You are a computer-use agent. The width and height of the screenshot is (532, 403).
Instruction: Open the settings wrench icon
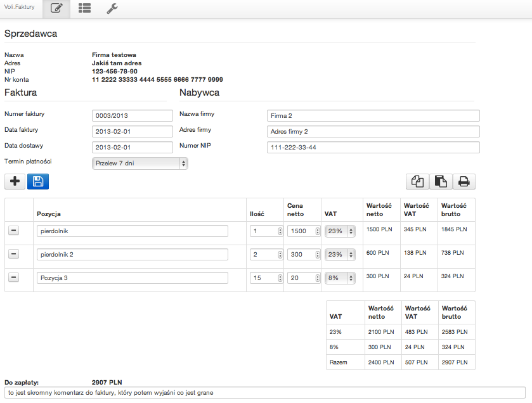tap(112, 8)
